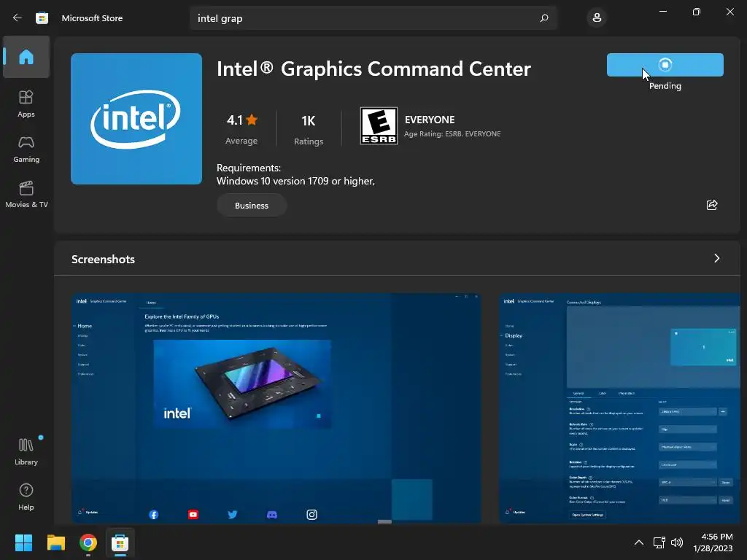Show hidden system tray icons
The image size is (747, 560).
click(639, 542)
